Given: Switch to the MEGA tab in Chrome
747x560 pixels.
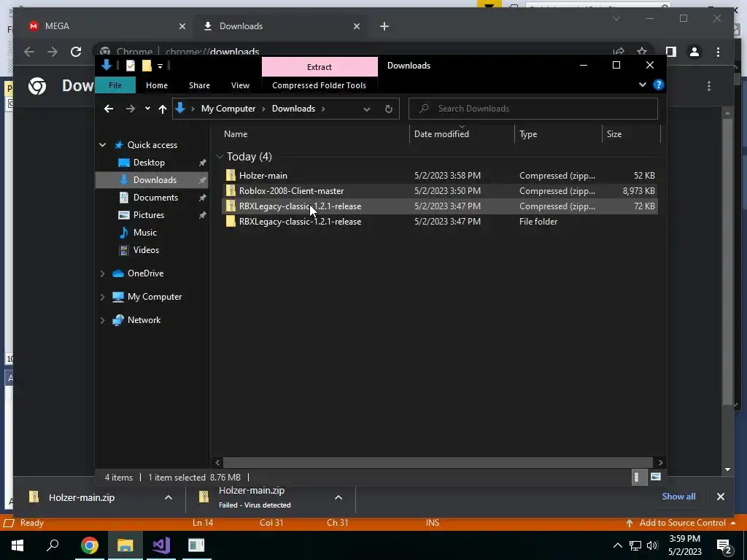Looking at the screenshot, I should point(105,26).
